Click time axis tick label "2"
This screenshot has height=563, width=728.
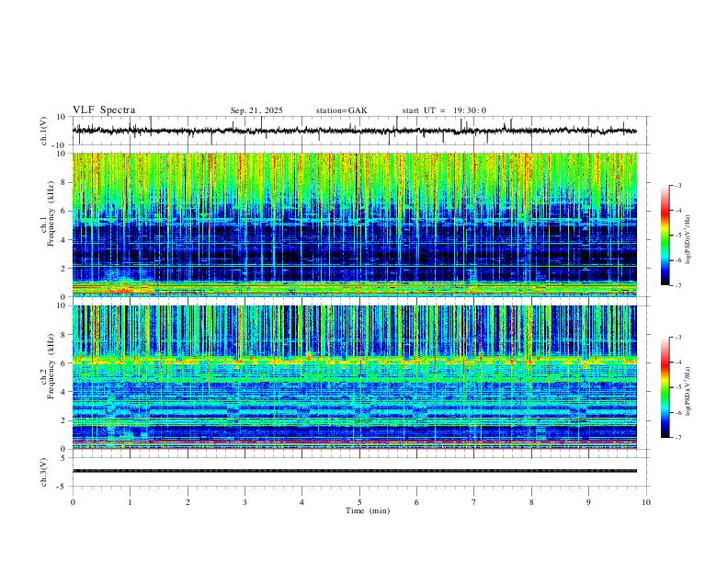188,502
